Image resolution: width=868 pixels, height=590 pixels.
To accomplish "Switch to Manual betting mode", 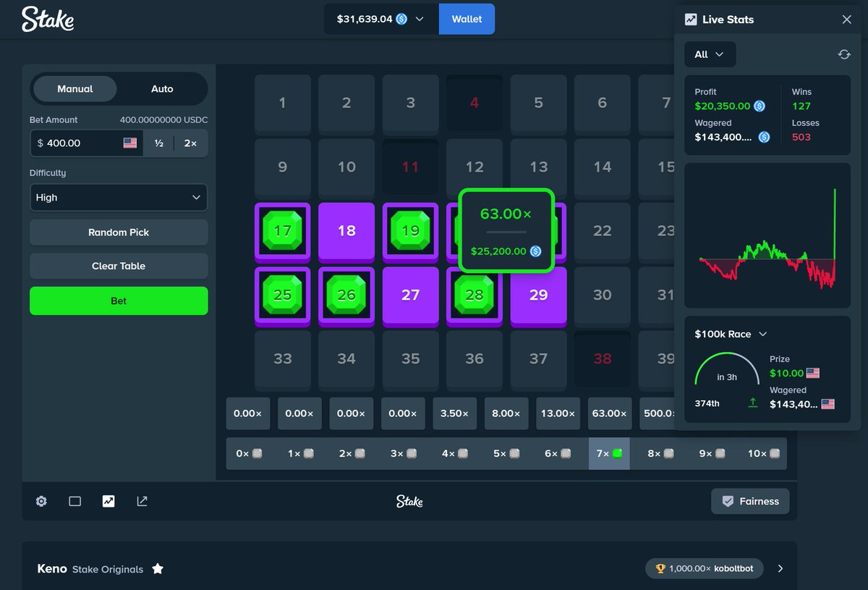I will tap(75, 89).
